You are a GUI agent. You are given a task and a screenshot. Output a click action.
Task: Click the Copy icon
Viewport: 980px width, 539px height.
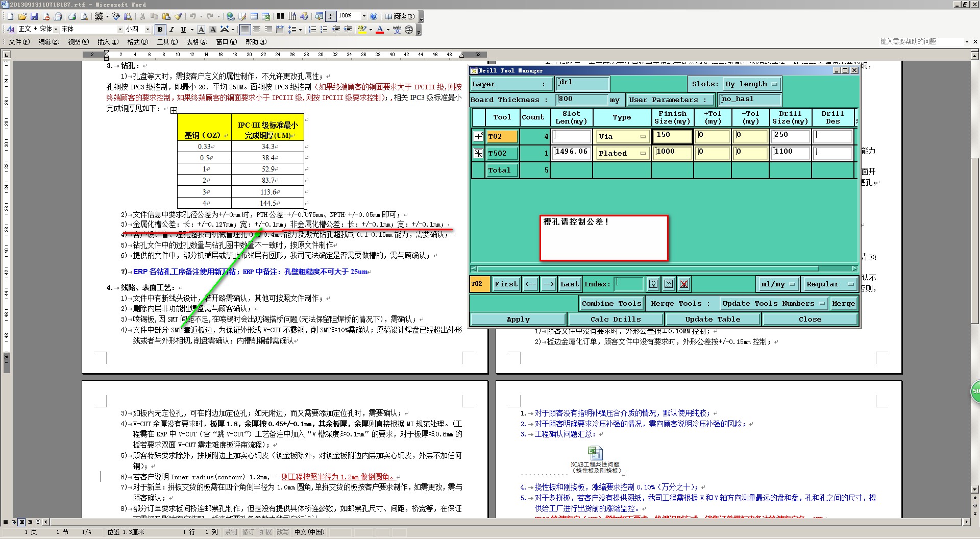coord(154,16)
